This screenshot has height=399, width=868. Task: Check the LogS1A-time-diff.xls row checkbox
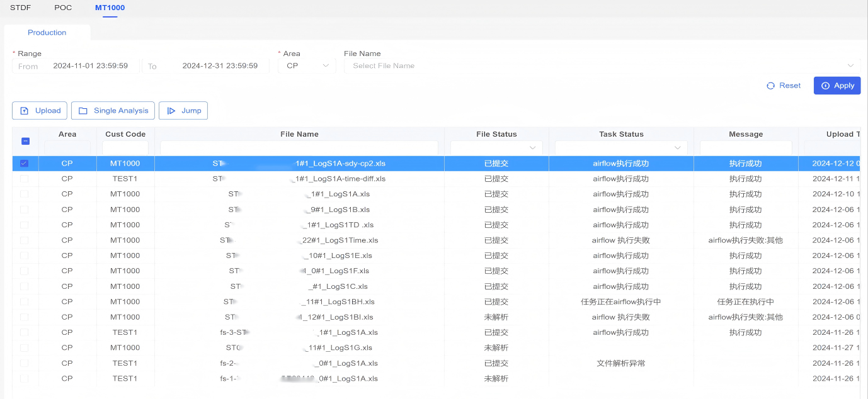(25, 179)
